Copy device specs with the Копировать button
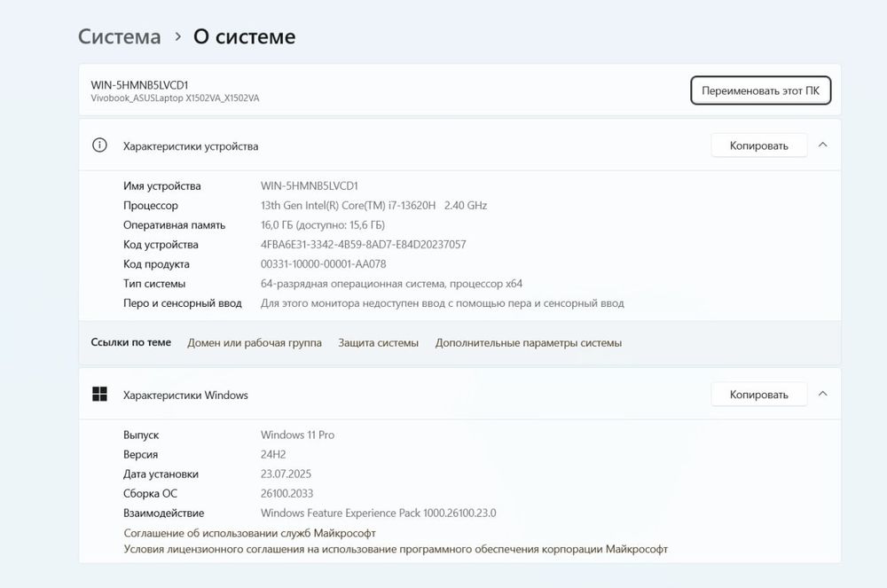Image resolution: width=887 pixels, height=588 pixels. pos(758,145)
